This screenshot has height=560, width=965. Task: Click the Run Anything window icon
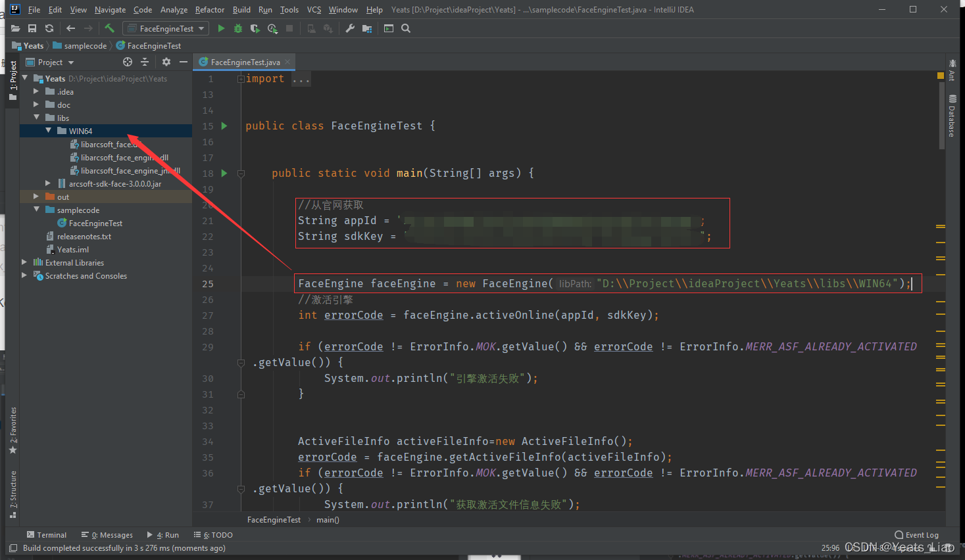(389, 28)
